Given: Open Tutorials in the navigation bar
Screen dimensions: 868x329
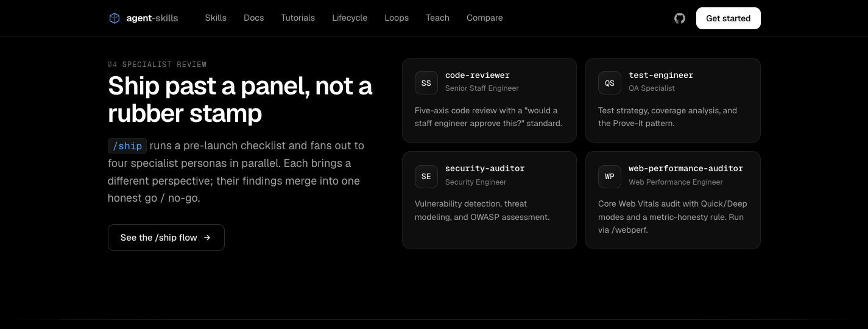Looking at the screenshot, I should coord(298,18).
